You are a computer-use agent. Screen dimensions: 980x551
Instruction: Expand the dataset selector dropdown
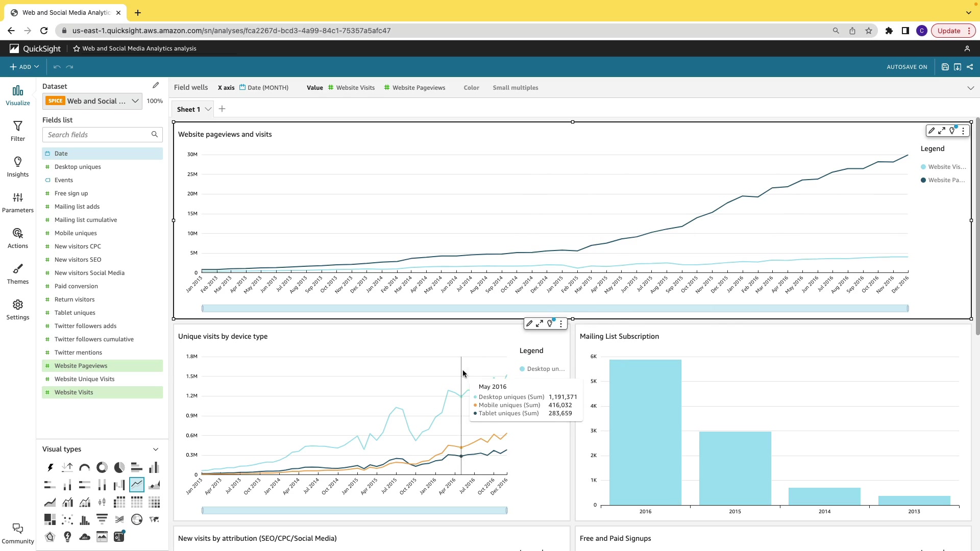[135, 101]
